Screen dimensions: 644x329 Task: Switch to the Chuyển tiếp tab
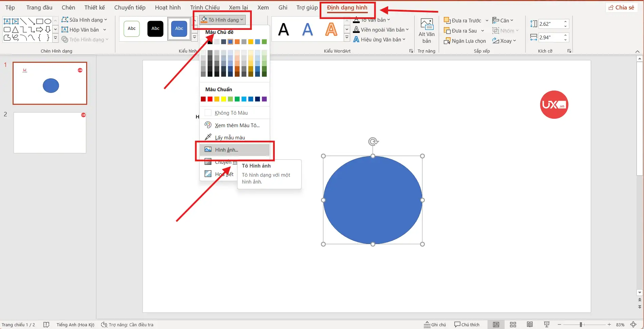click(130, 7)
